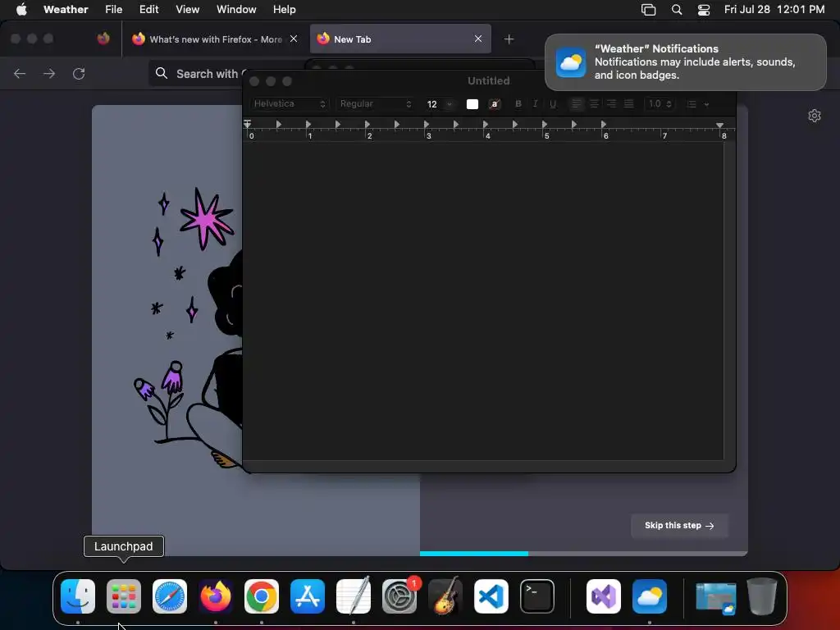Expand the font size 12 dropdown
Screen dimensions: 840x630
click(x=450, y=104)
